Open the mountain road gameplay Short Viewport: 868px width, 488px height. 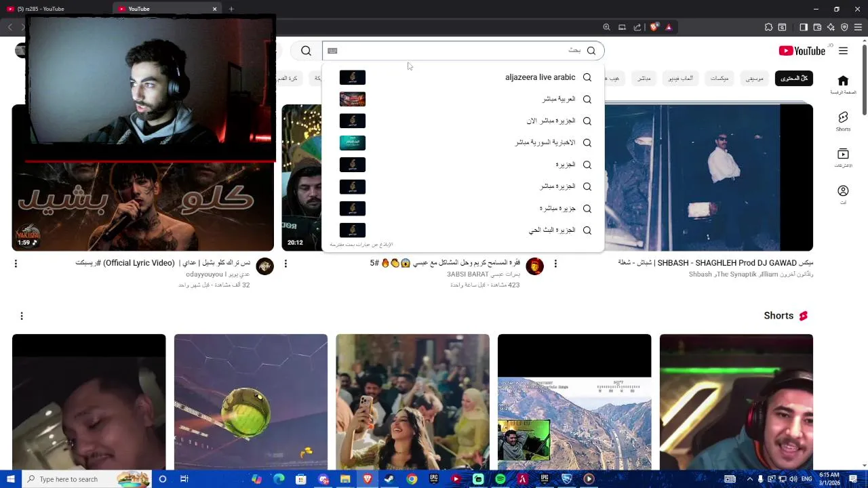[574, 402]
